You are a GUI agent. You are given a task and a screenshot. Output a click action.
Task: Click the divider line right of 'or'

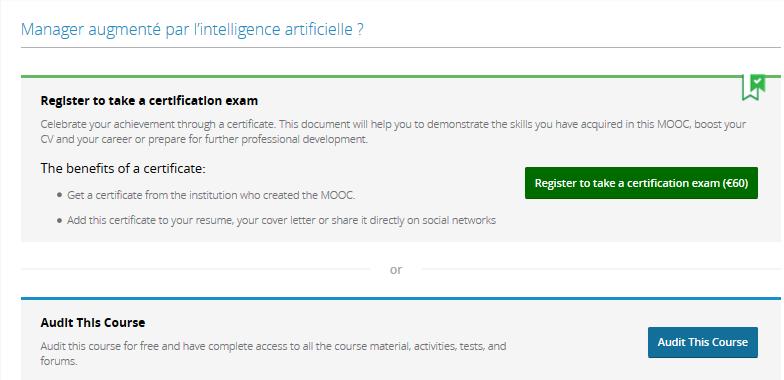[600, 270]
